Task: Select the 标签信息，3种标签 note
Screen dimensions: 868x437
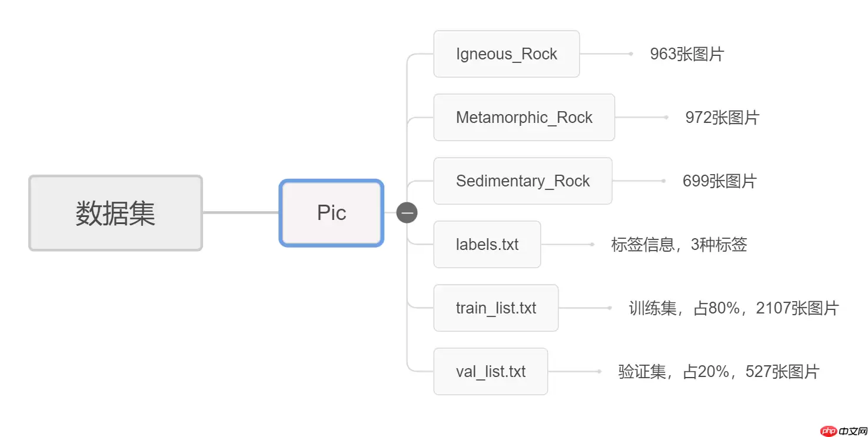Action: click(679, 245)
